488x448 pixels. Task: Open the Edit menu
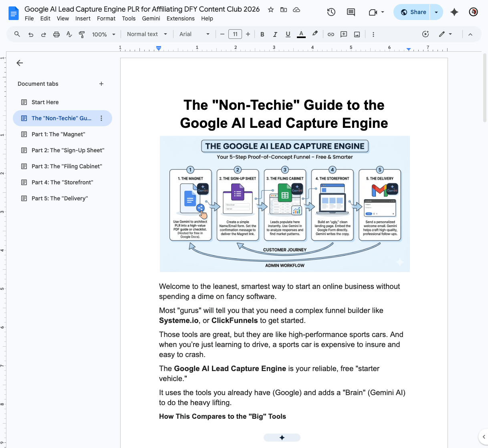coord(45,18)
